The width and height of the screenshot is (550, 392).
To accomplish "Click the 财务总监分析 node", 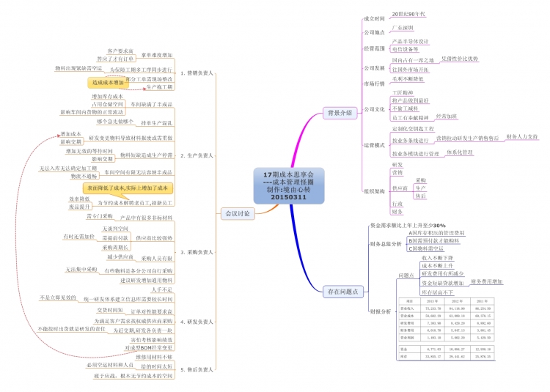I will click(x=385, y=243).
